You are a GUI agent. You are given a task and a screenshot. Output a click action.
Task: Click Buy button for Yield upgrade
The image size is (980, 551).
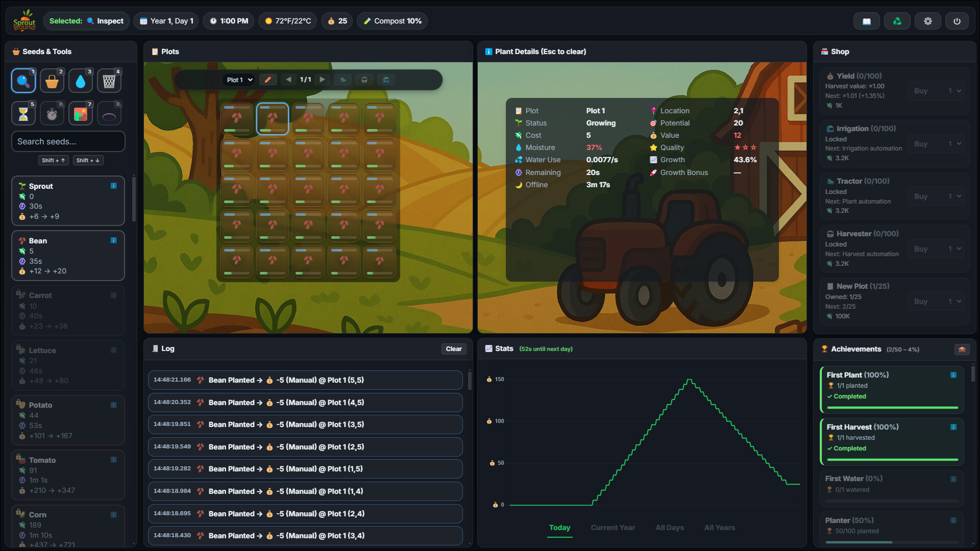(x=920, y=91)
